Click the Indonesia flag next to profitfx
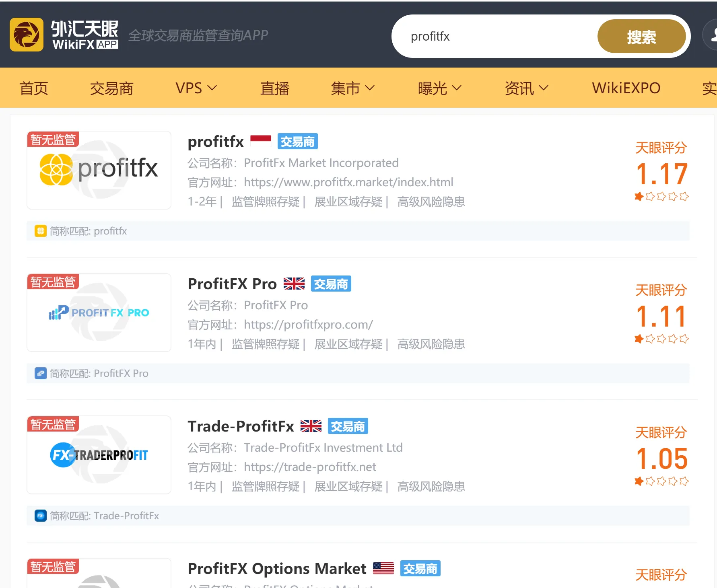 pyautogui.click(x=261, y=141)
